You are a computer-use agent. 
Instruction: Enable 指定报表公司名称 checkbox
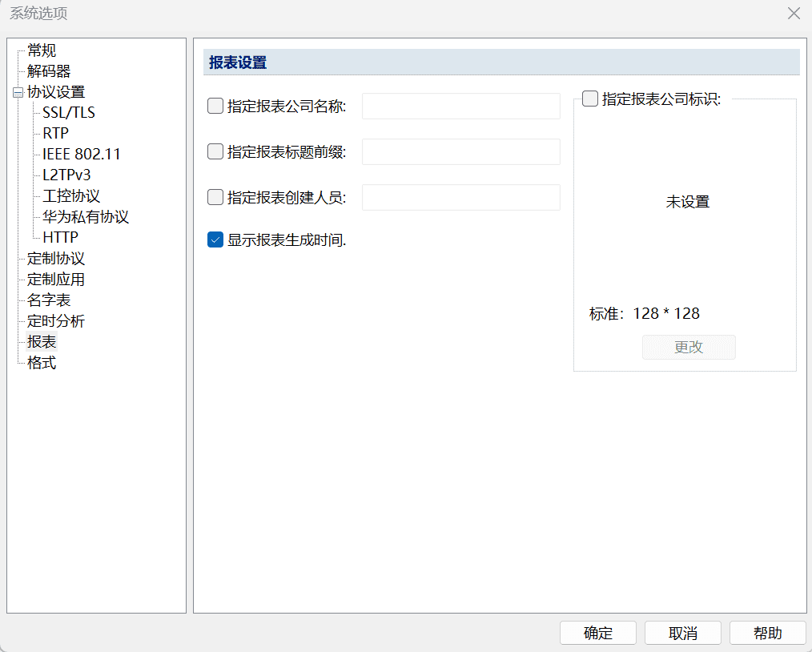(x=215, y=106)
